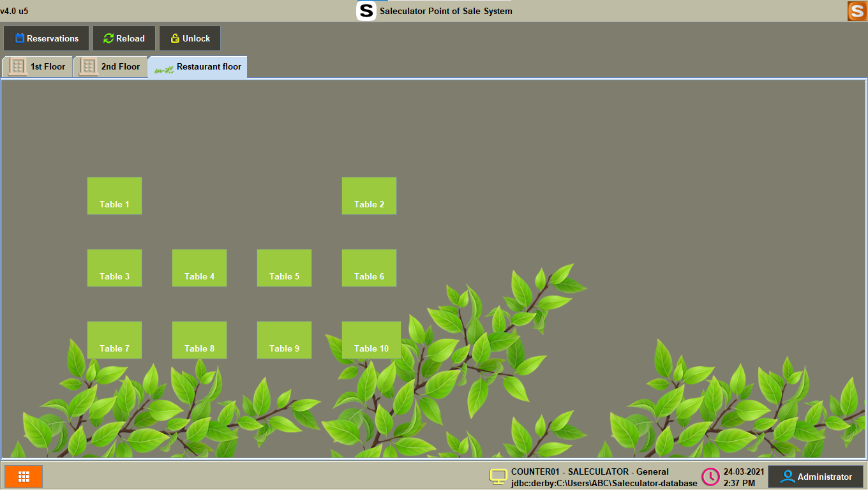Choose Table 6
868x490 pixels.
pos(369,268)
